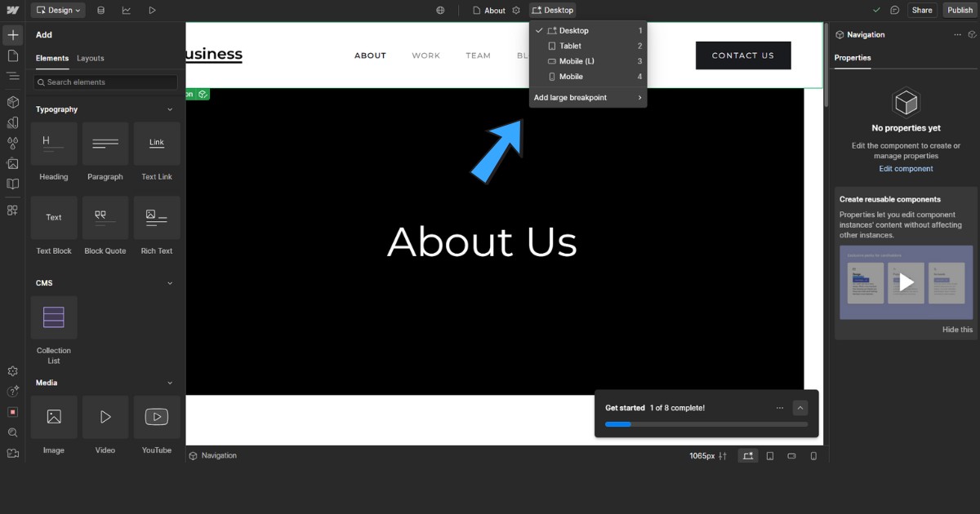Select Tablet from the breakpoint menu
Viewport: 980px width, 514px height.
(570, 46)
